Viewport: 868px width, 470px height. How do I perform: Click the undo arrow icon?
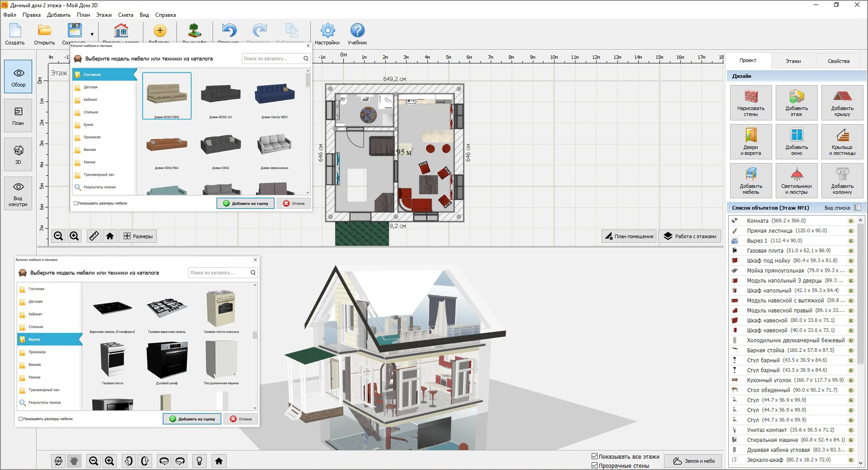[229, 31]
